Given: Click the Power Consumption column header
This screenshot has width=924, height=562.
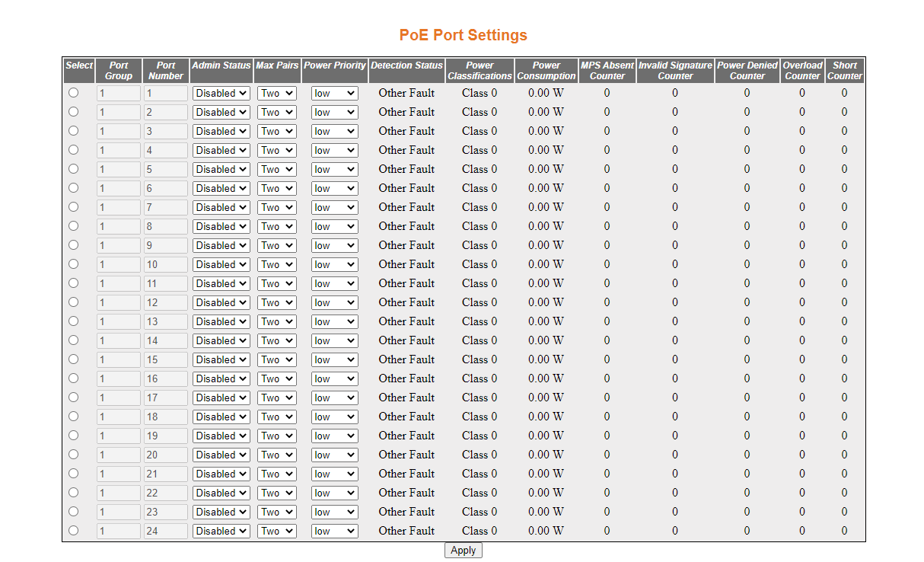Looking at the screenshot, I should [546, 71].
